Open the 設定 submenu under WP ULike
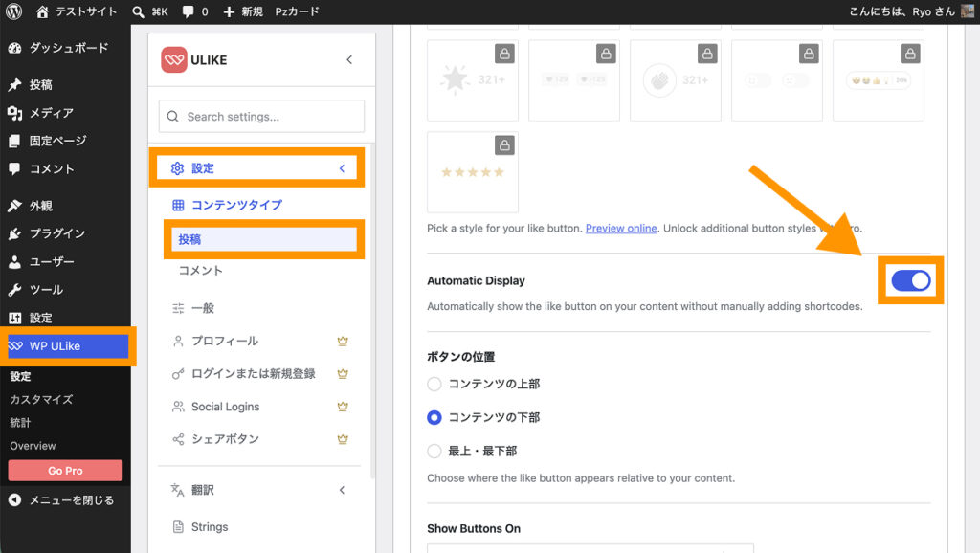 pyautogui.click(x=20, y=376)
